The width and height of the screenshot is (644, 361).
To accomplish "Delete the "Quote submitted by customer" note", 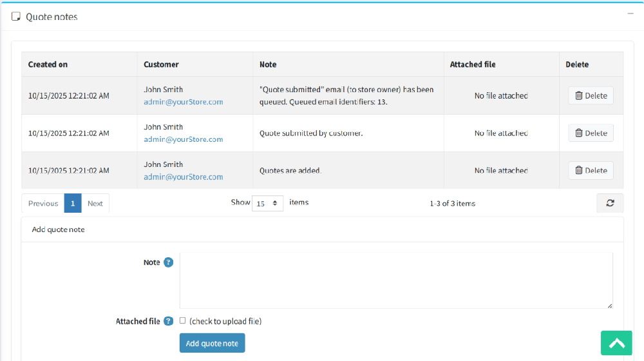I will click(591, 133).
